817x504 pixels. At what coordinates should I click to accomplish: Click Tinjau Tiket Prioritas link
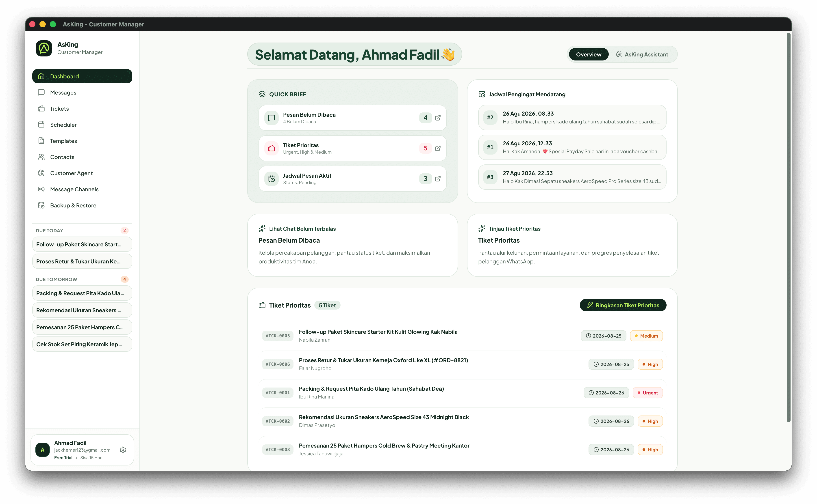[x=514, y=229]
